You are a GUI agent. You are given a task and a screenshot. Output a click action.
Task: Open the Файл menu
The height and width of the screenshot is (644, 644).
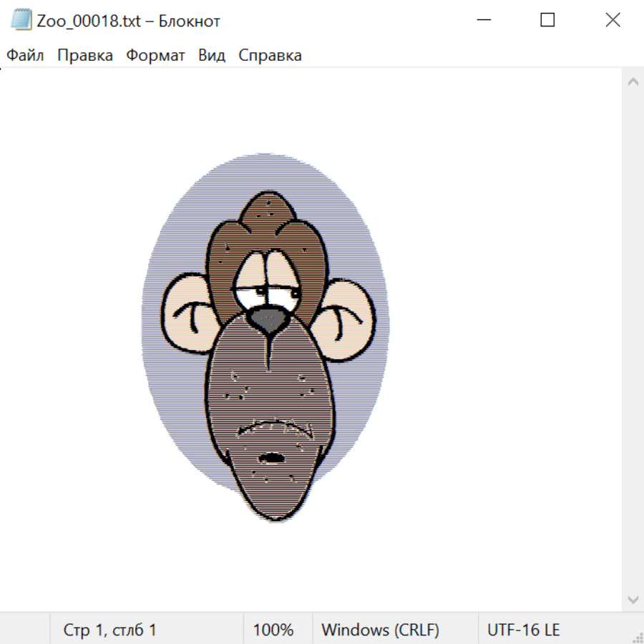pyautogui.click(x=25, y=55)
